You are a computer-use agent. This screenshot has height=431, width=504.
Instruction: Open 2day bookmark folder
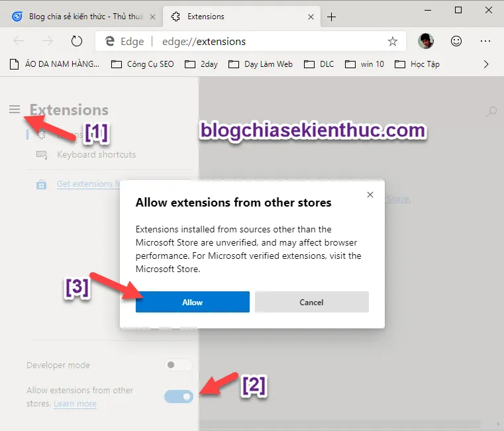pos(201,64)
